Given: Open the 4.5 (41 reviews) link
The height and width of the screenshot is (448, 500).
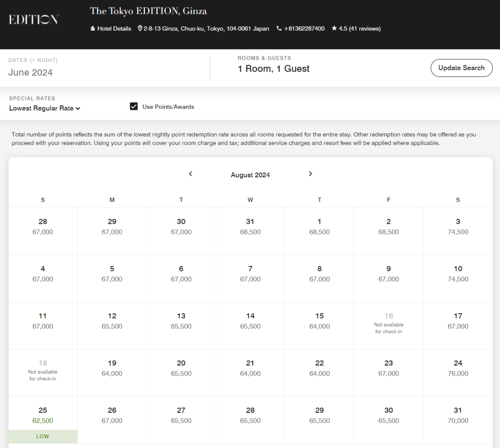Looking at the screenshot, I should (x=359, y=29).
